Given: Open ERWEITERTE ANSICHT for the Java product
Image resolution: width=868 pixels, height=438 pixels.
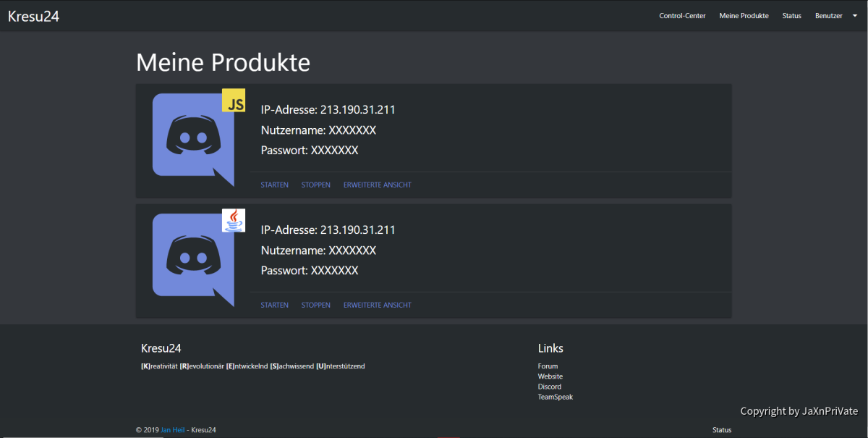Looking at the screenshot, I should (x=377, y=305).
